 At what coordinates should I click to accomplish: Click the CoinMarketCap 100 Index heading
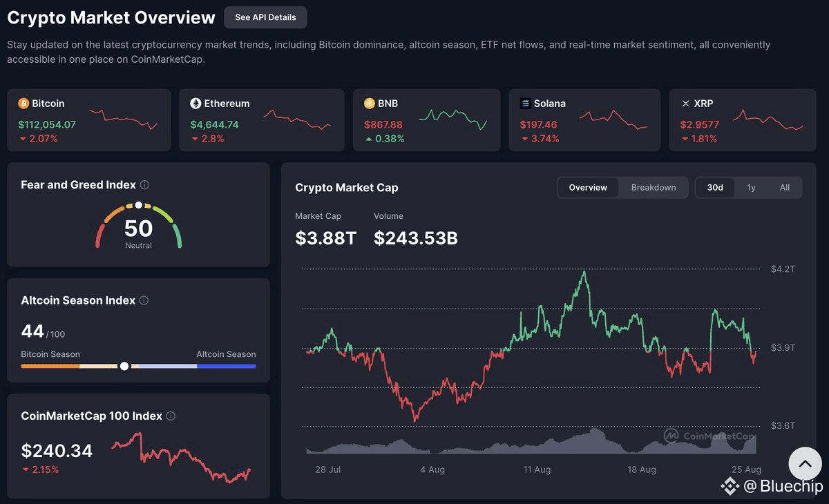(x=92, y=416)
